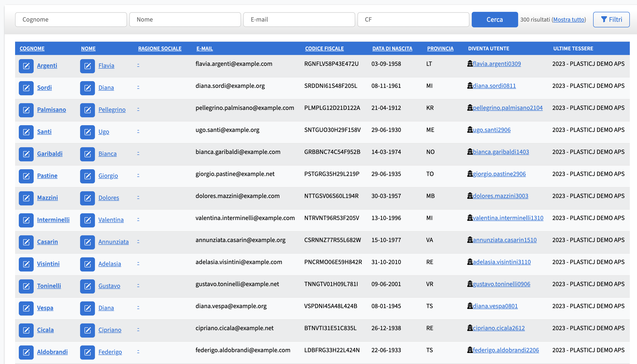
Task: Focus the Cognome search field
Action: coord(71,19)
